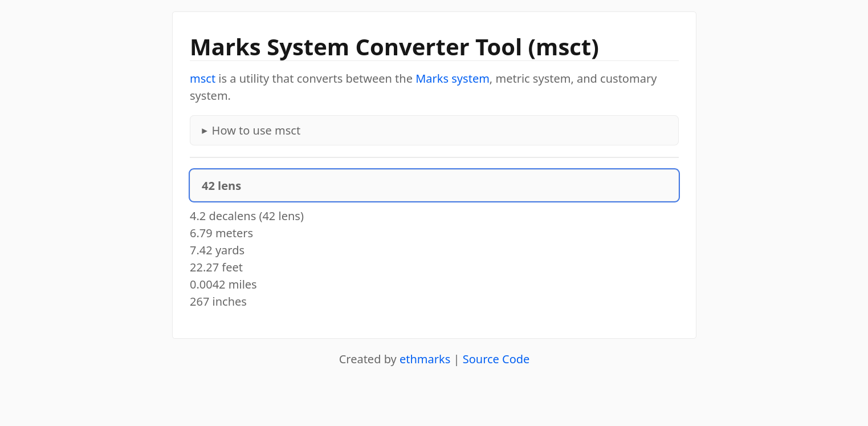
Task: Select the '267 inches' result line
Action: (x=218, y=302)
